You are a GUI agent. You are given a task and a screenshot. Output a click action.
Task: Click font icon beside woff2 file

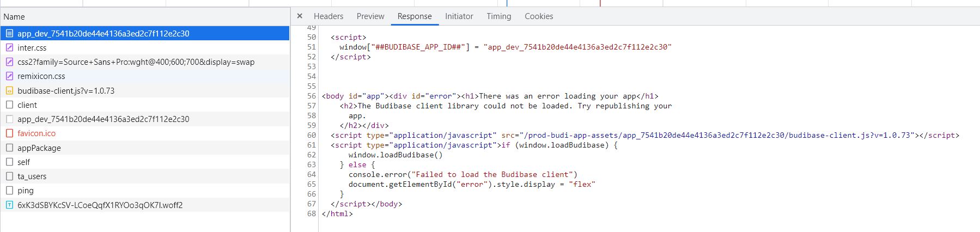tap(9, 205)
